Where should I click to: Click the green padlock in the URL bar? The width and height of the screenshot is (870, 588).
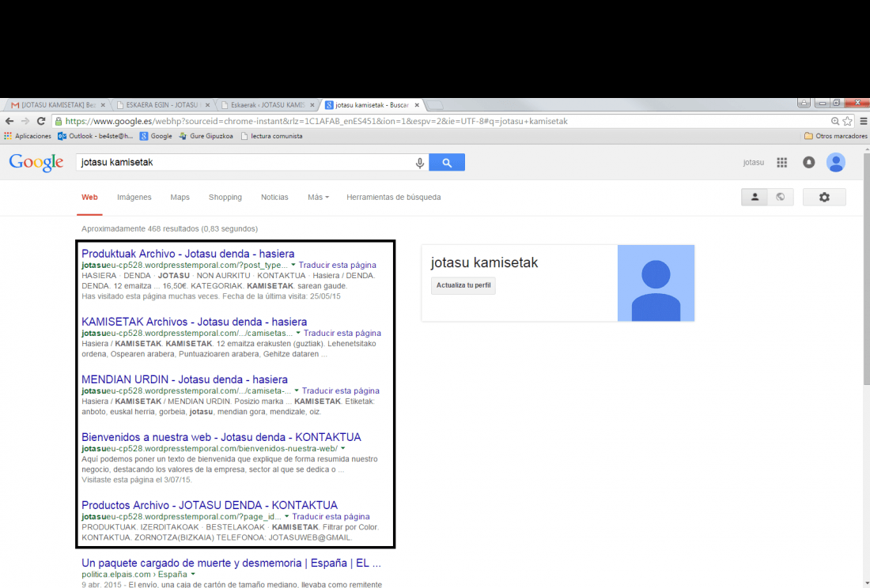59,121
